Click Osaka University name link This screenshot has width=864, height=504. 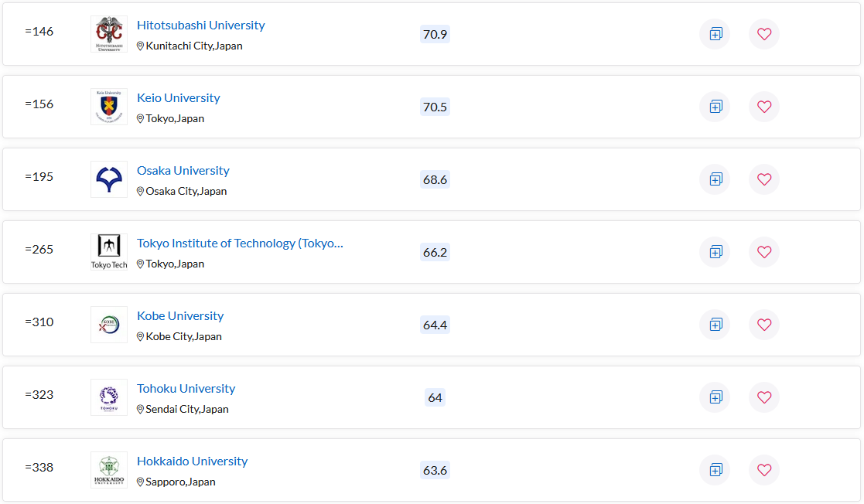183,171
